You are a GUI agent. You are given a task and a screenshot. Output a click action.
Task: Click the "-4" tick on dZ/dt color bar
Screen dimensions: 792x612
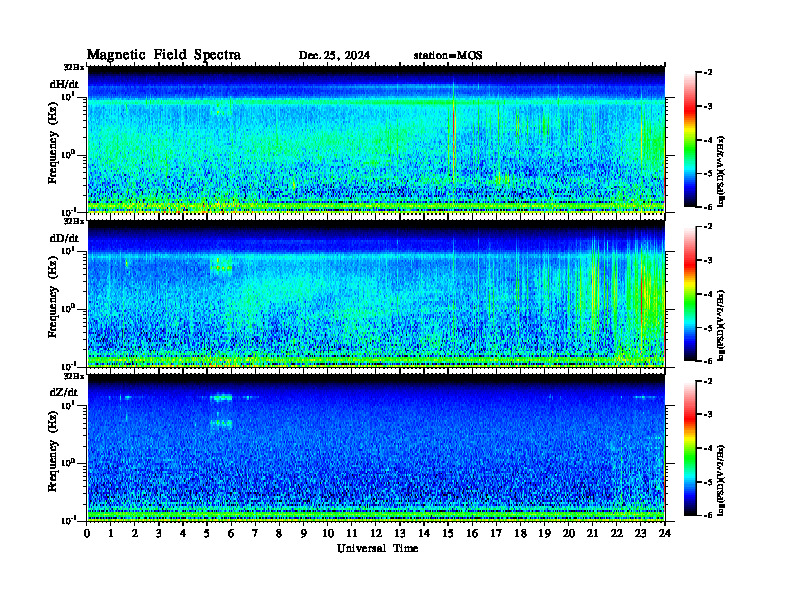coord(708,448)
